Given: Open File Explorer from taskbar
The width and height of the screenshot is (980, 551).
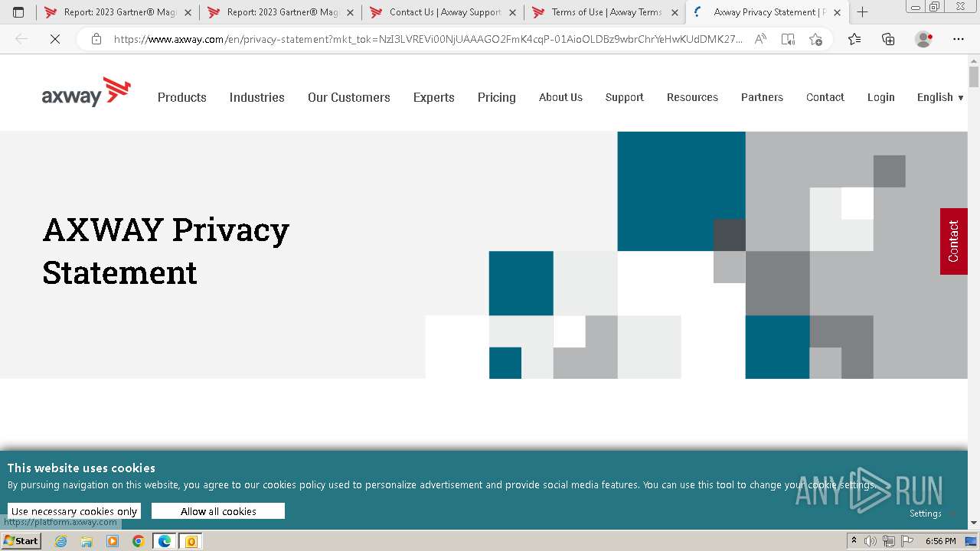Looking at the screenshot, I should tap(87, 541).
